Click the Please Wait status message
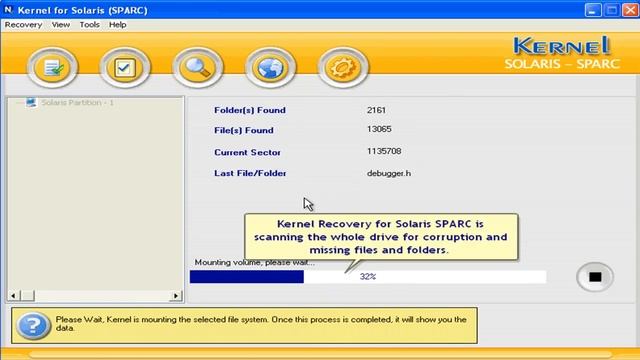640x360 pixels. click(x=261, y=324)
